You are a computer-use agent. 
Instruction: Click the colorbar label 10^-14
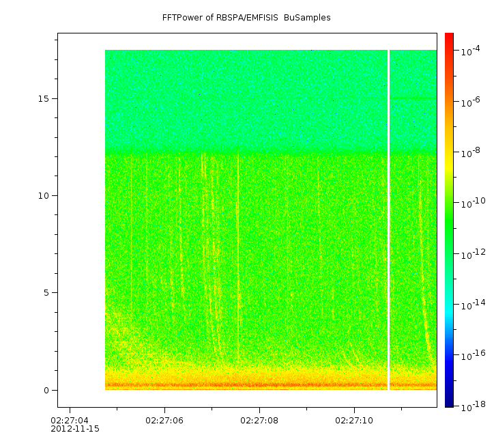[474, 304]
